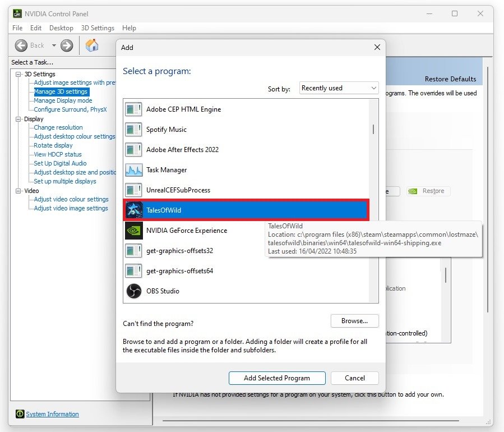Click the Restore button
The height and width of the screenshot is (432, 504).
[428, 191]
